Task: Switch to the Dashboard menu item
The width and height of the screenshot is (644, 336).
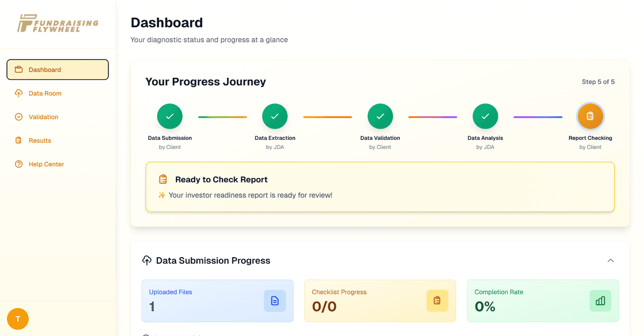Action: (x=46, y=70)
